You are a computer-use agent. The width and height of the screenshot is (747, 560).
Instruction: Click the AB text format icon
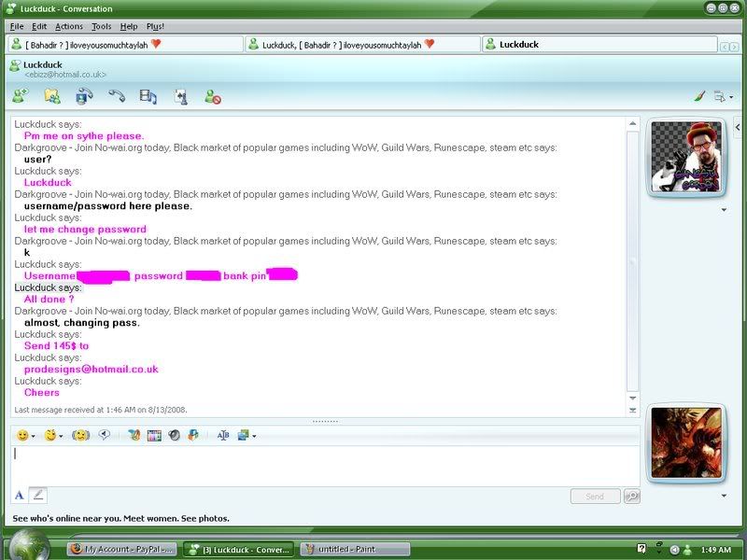(x=223, y=435)
